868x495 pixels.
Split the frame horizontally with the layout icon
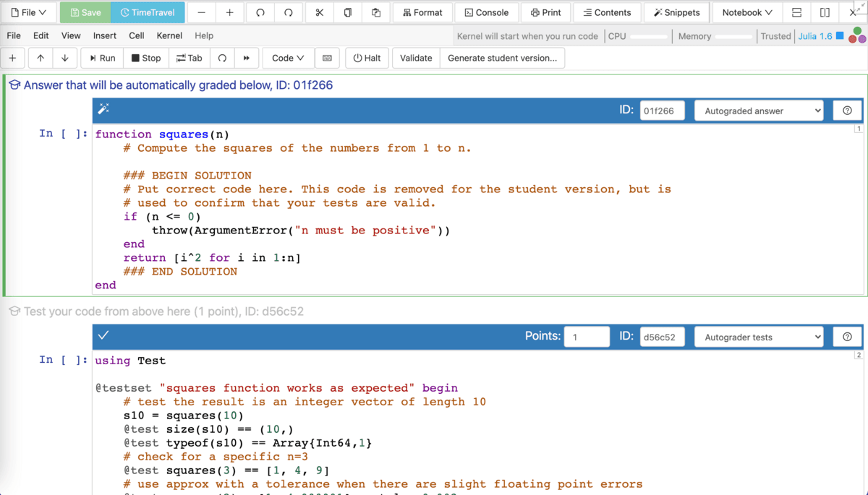[x=796, y=12]
